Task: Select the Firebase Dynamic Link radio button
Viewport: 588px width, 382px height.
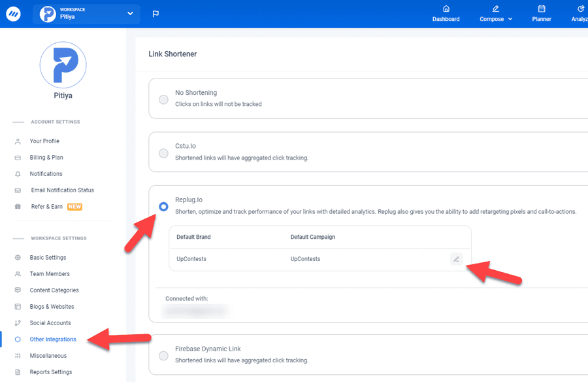Action: click(163, 355)
